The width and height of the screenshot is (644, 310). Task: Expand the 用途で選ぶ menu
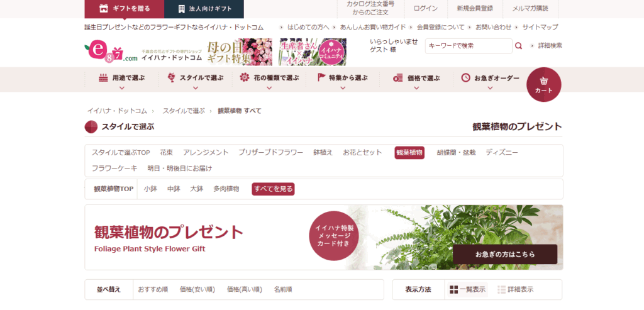[x=122, y=79]
